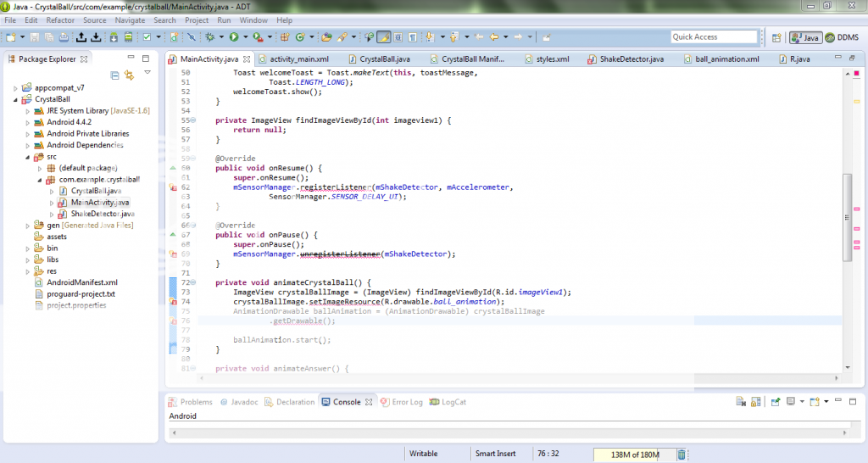Toggle Mark Occurrences highlighter button
Screen dimensions: 868x463
(x=384, y=37)
